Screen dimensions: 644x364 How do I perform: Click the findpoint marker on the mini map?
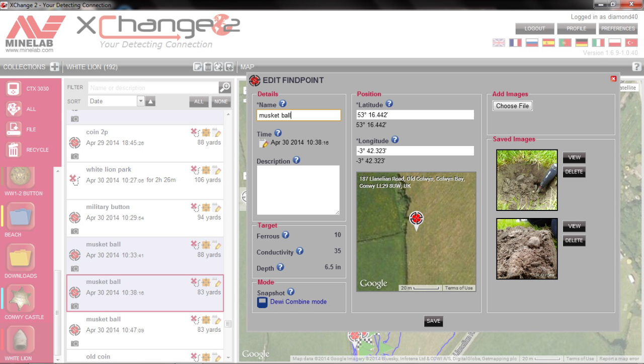point(416,220)
